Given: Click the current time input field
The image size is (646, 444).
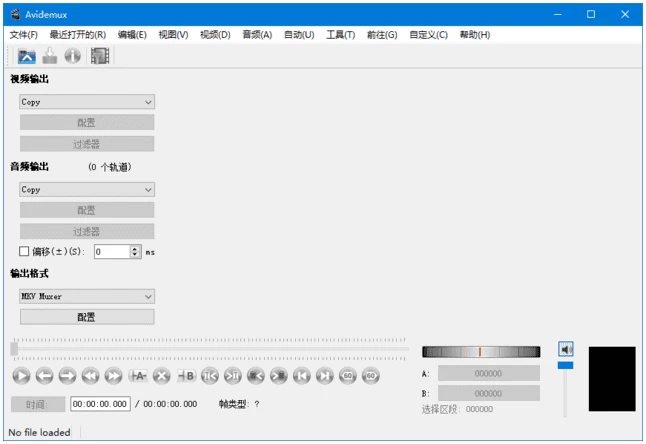Looking at the screenshot, I should point(100,404).
